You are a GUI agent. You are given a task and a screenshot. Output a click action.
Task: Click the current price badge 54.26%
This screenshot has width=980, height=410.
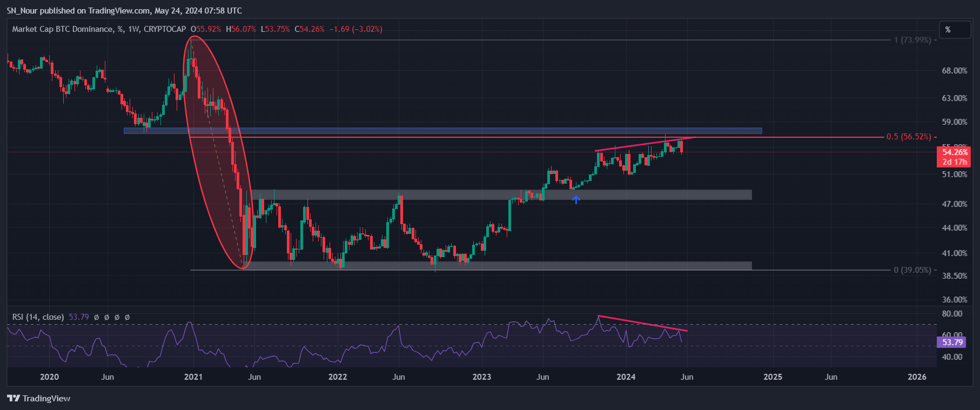(x=955, y=152)
